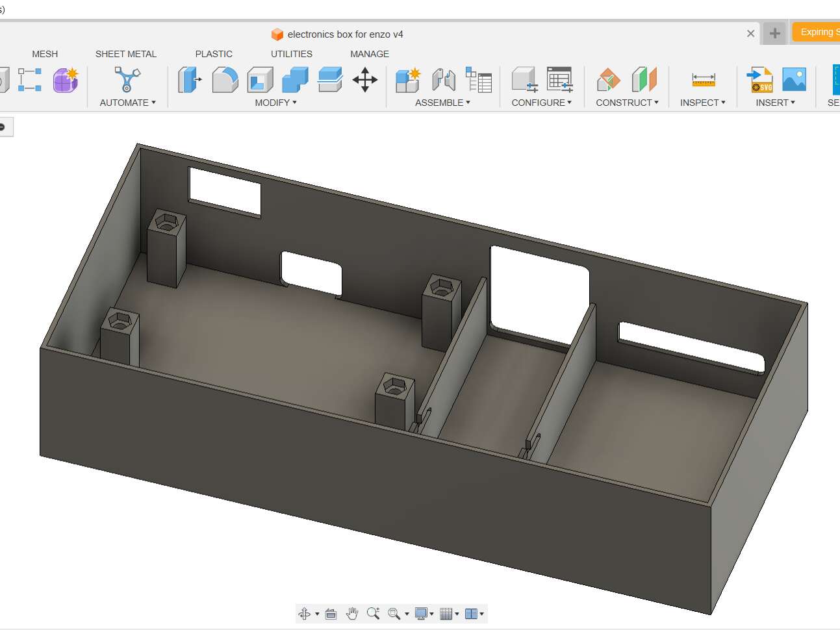The image size is (840, 630).
Task: Open the CONSTRUCT dropdown menu
Action: tap(627, 103)
